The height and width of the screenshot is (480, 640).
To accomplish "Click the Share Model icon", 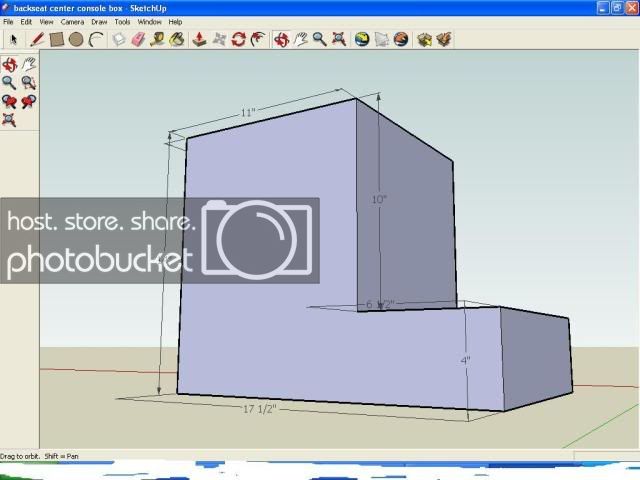I will [x=444, y=40].
